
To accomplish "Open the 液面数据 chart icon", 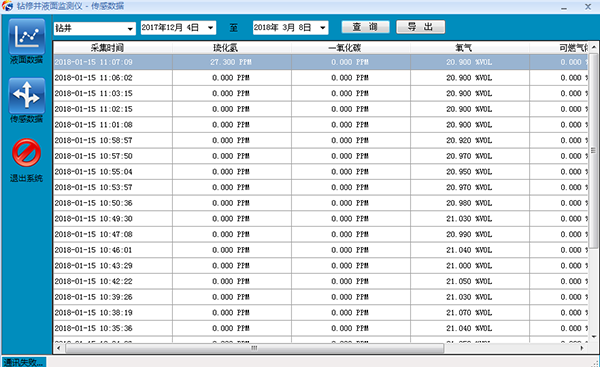I will tap(26, 37).
